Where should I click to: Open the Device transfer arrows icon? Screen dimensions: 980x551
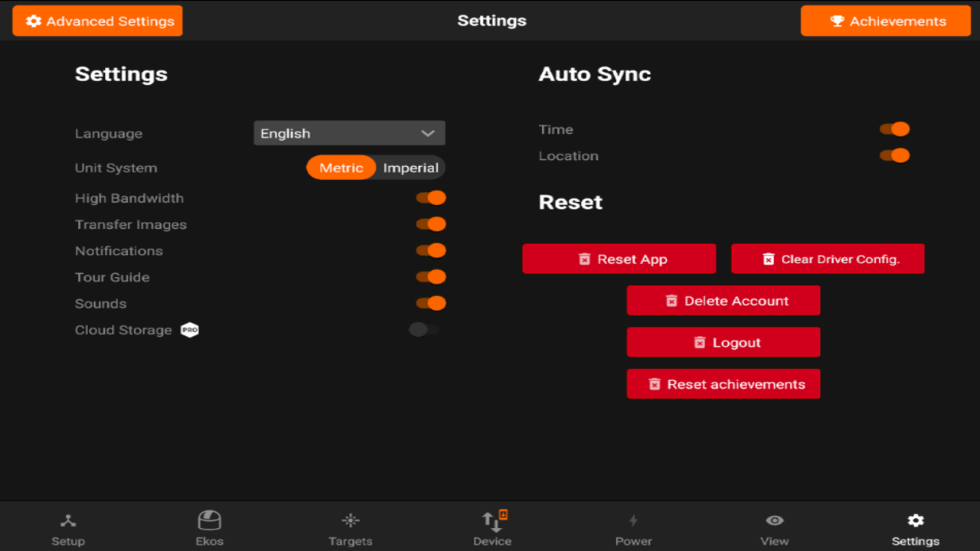(x=492, y=521)
